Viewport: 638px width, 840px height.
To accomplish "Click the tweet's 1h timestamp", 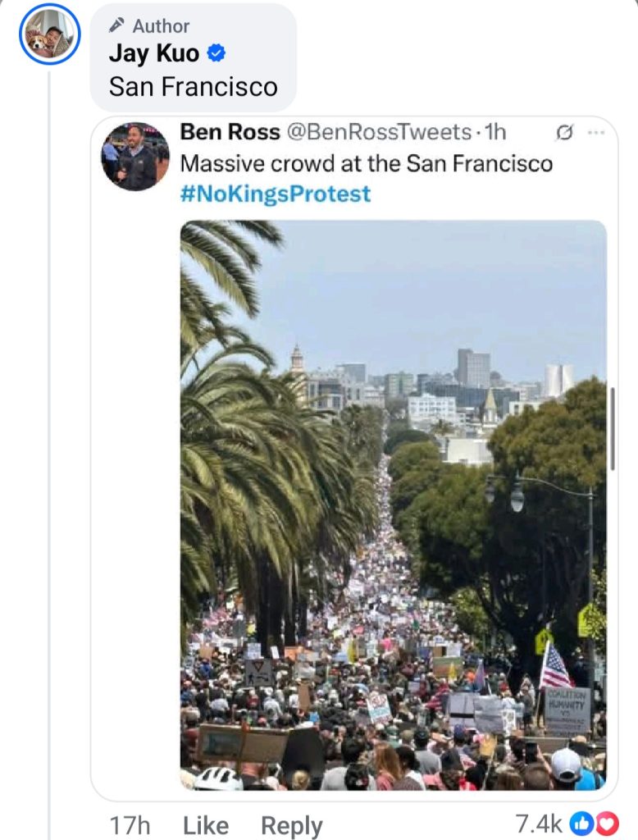I will 495,132.
